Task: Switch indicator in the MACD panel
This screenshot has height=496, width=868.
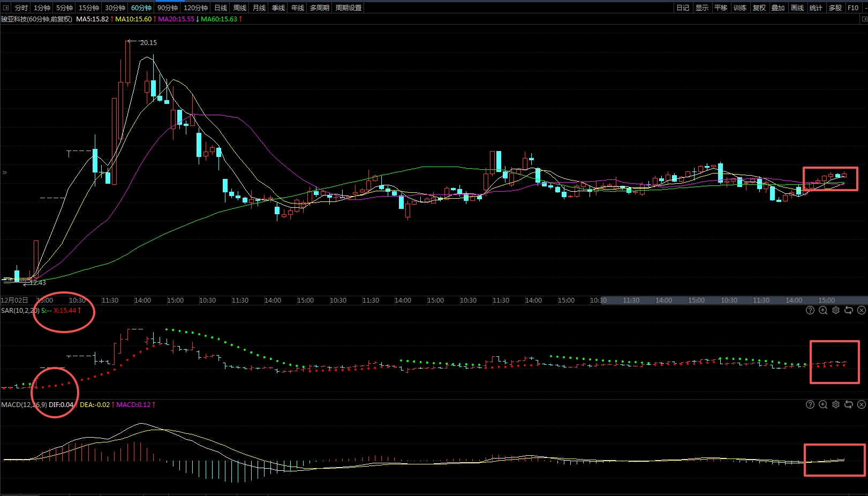Action: click(849, 404)
